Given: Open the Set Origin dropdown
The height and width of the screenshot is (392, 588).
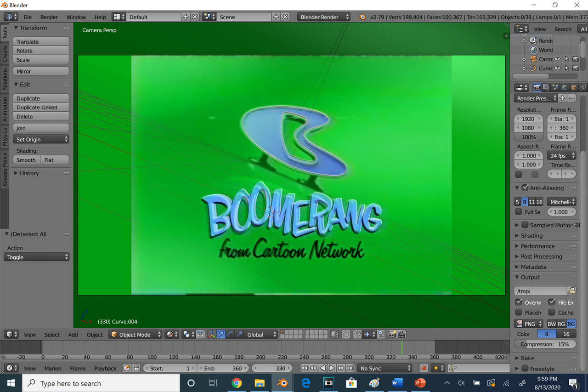Looking at the screenshot, I should pos(41,139).
